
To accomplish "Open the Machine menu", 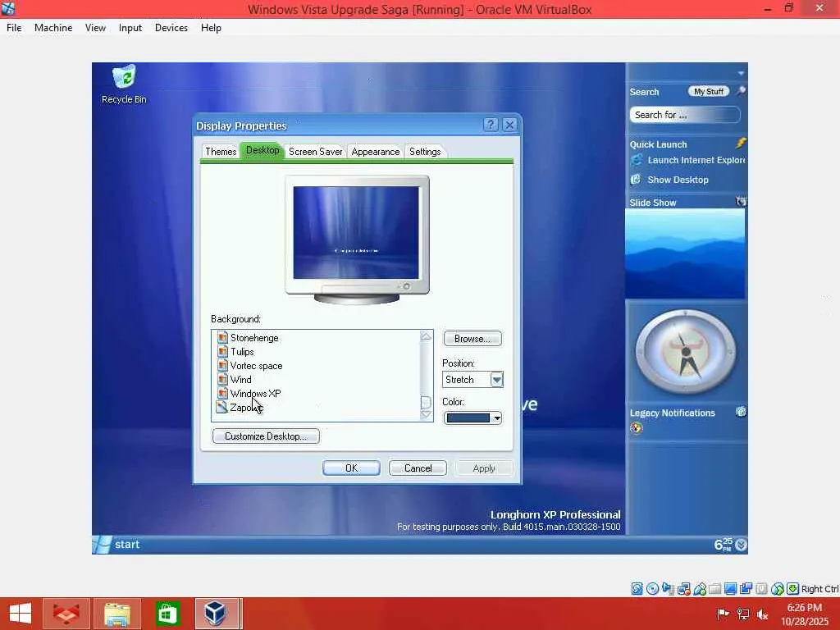I will pyautogui.click(x=53, y=28).
